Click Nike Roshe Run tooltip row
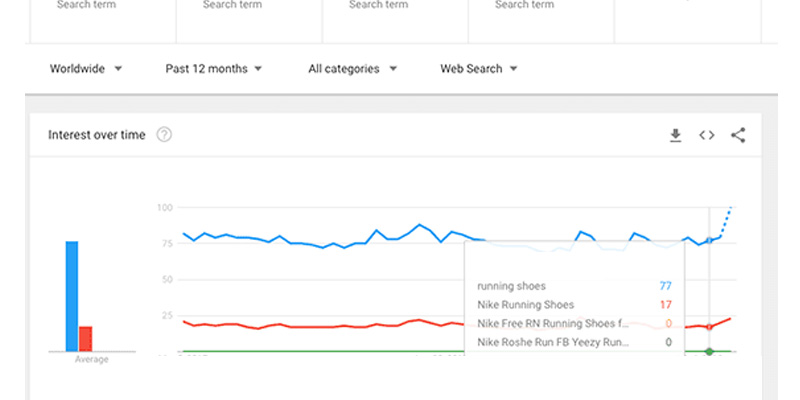Image resolution: width=800 pixels, height=400 pixels. (x=574, y=342)
